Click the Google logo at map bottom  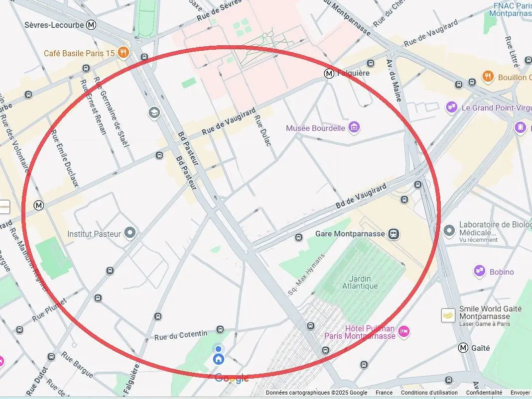coord(232,378)
